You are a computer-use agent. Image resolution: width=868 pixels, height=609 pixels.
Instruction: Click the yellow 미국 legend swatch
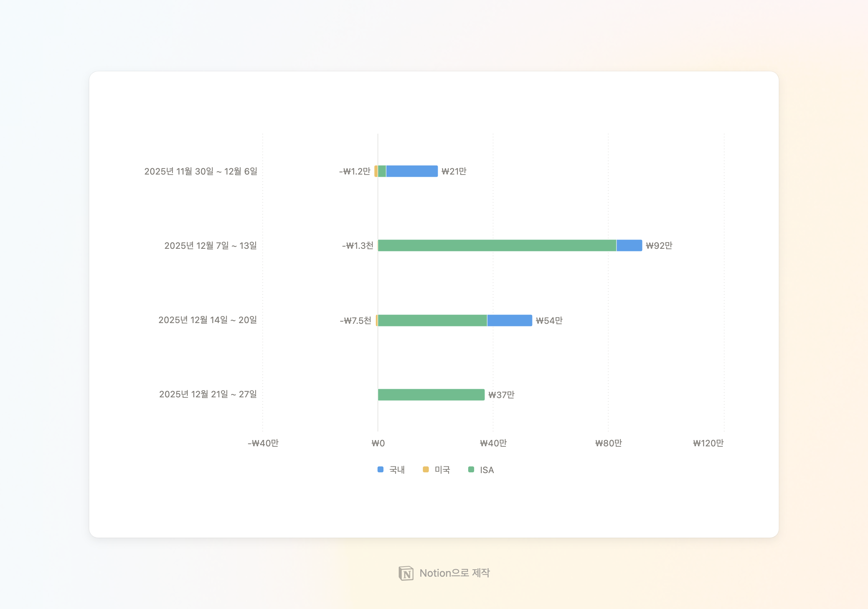tap(426, 469)
